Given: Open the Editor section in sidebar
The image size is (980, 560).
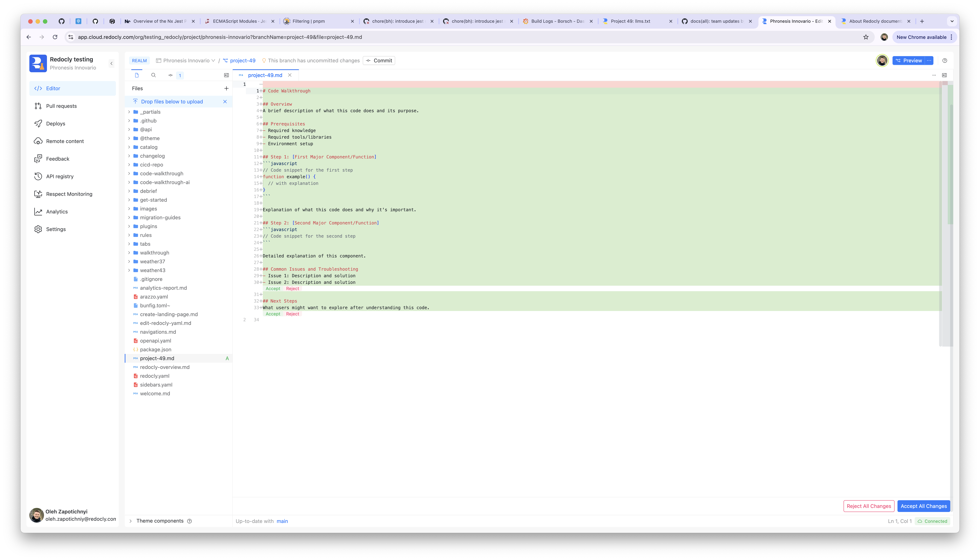Looking at the screenshot, I should click(x=72, y=88).
